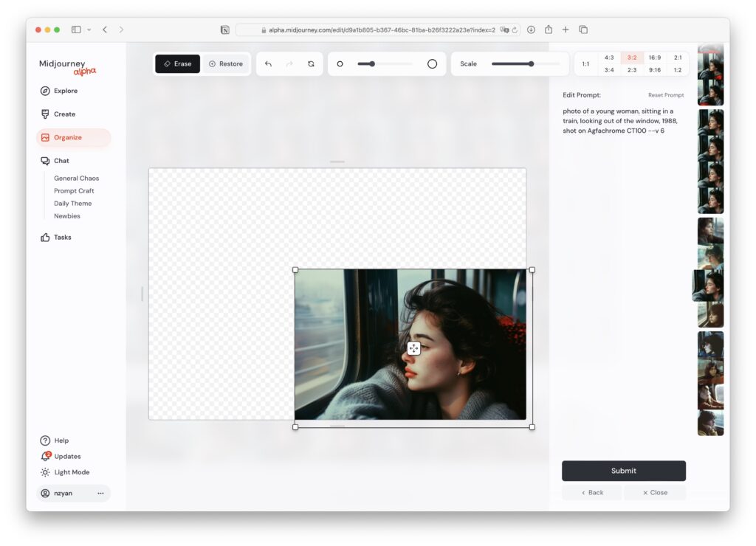Select the Erase tool
This screenshot has width=756, height=546.
(177, 63)
